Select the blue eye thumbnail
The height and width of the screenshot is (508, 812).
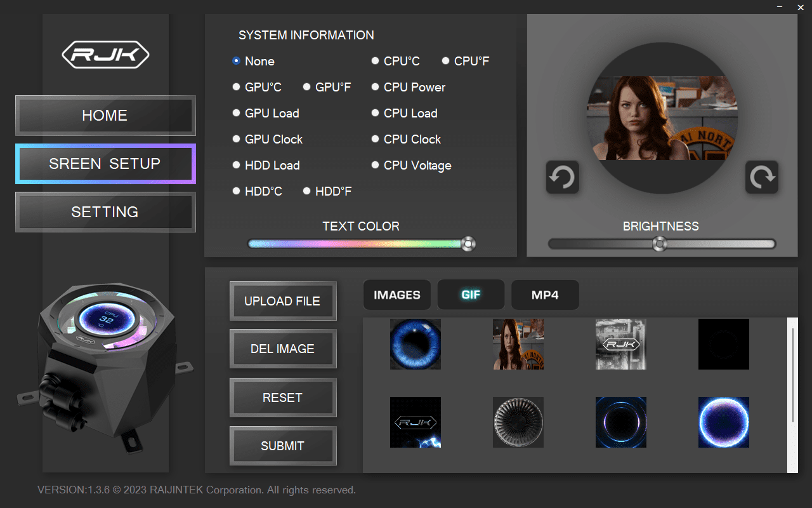click(x=416, y=344)
